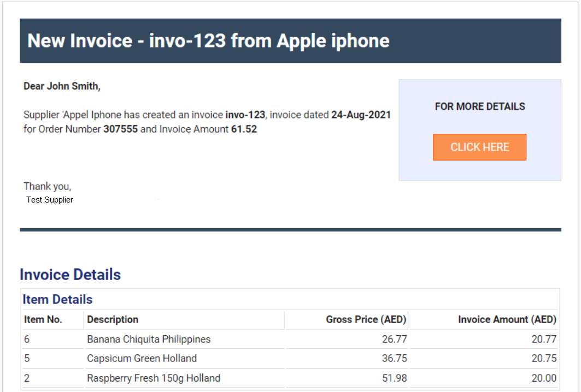Click the invoice amount 61.52
This screenshot has width=581, height=392.
[x=244, y=129]
